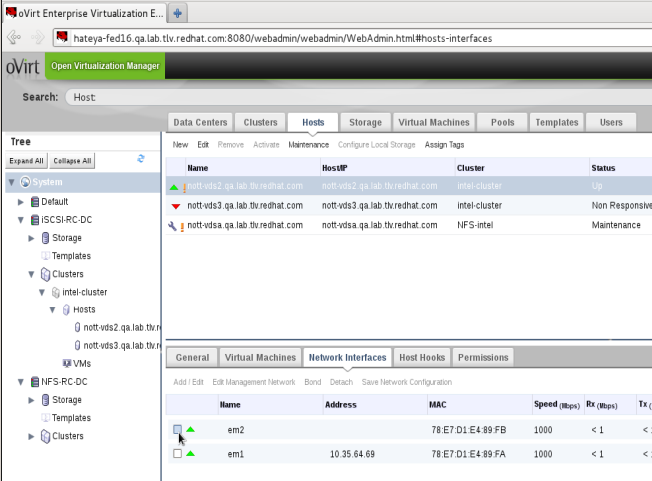The width and height of the screenshot is (652, 481).
Task: Click the green up arrow of interface em1
Action: [190, 453]
